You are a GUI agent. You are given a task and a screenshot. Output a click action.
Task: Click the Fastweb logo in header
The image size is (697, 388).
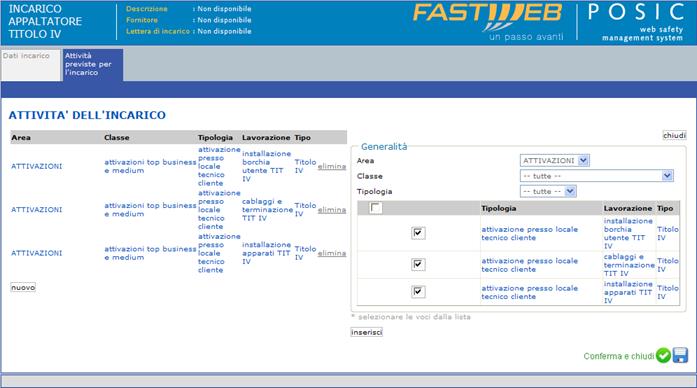coord(488,22)
